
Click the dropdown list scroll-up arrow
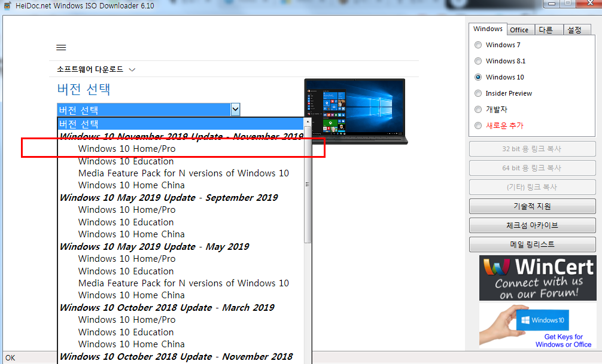[x=308, y=121]
